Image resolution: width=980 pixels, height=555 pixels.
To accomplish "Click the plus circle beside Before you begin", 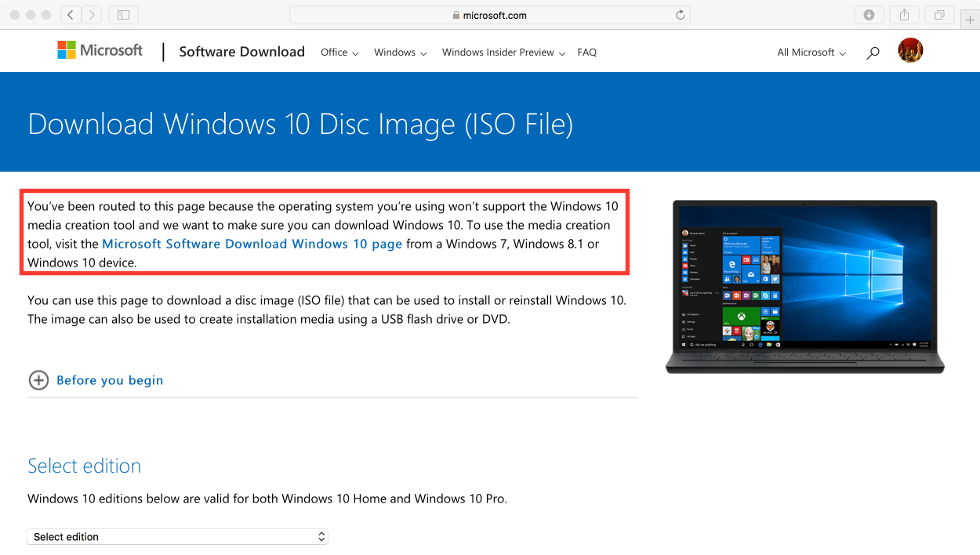I will point(38,380).
